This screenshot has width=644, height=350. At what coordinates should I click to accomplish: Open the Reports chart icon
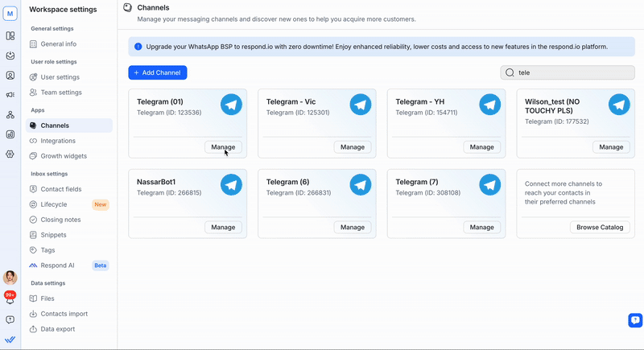(10, 134)
